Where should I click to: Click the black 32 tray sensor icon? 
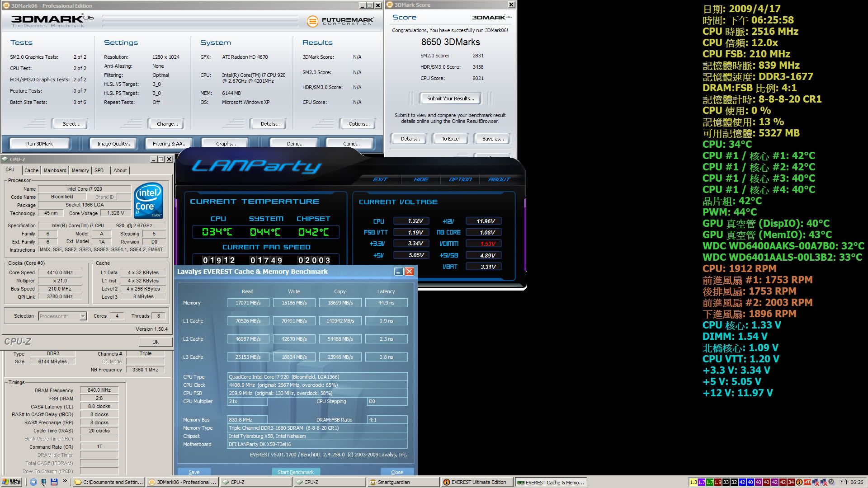coord(734,482)
